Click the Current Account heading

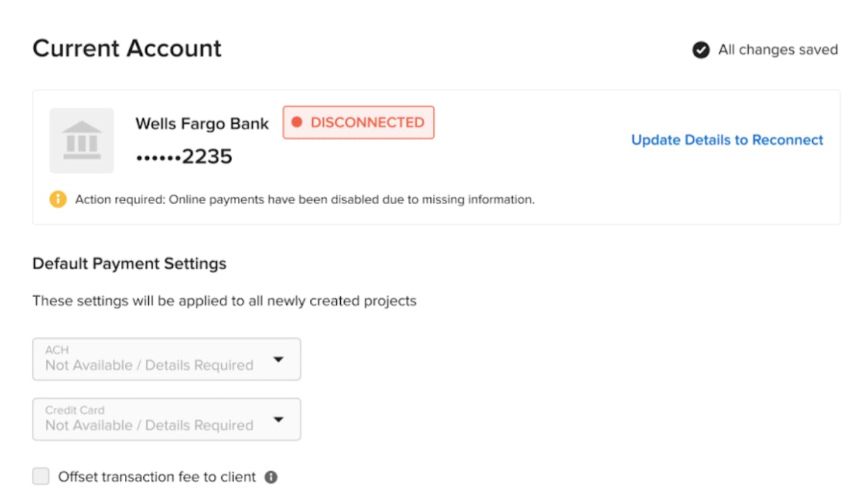coord(127,48)
